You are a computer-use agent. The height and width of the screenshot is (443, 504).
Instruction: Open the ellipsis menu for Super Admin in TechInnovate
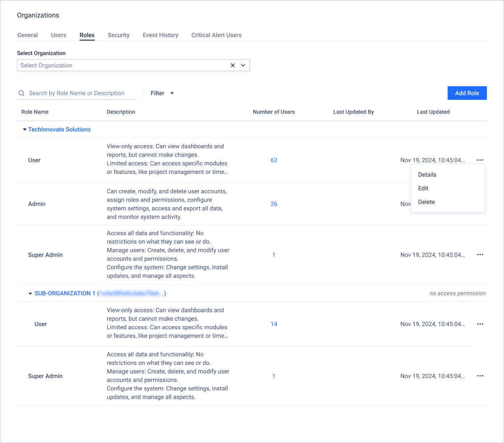pyautogui.click(x=480, y=255)
